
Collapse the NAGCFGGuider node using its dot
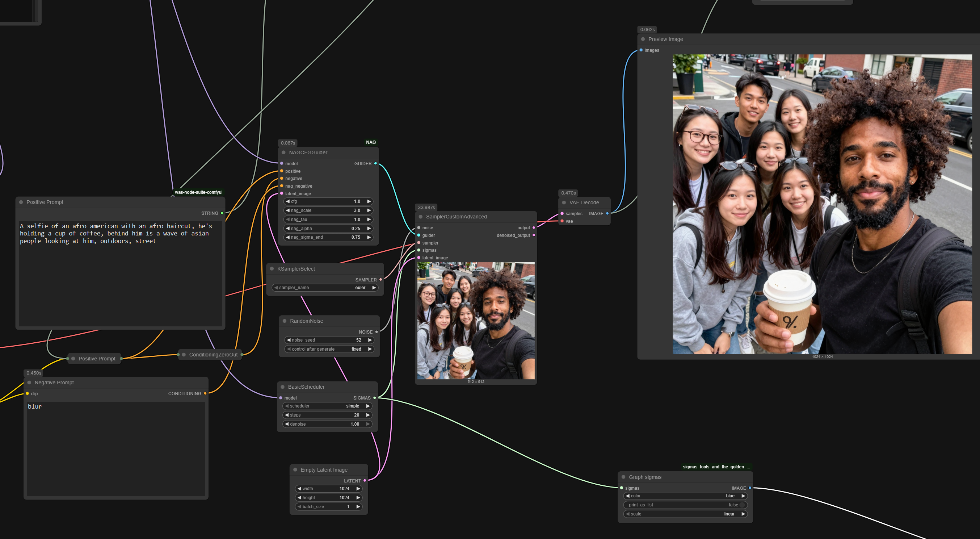[x=283, y=152]
